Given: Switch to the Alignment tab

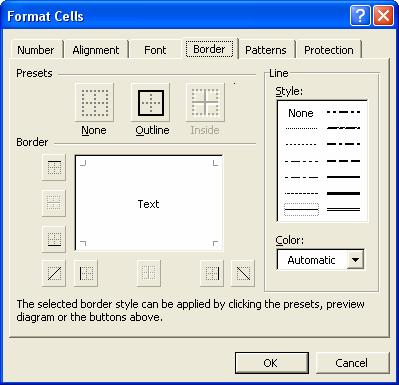Looking at the screenshot, I should (96, 50).
